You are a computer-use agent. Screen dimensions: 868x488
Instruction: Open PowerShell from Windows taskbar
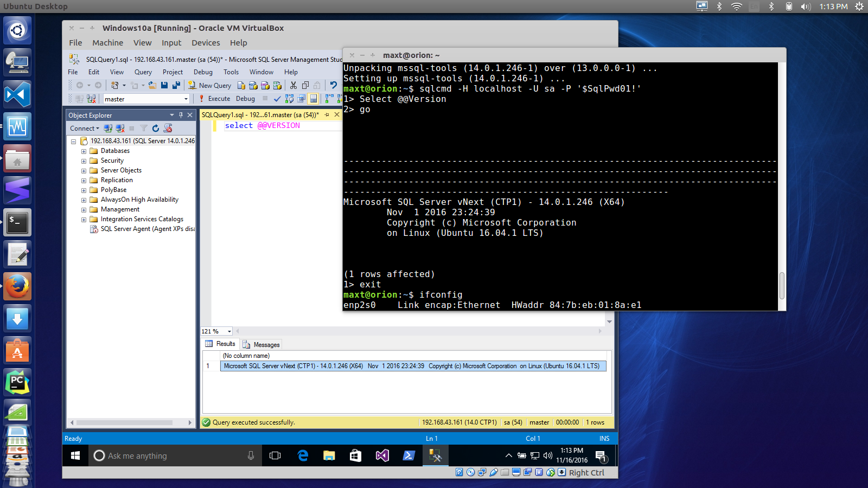[x=409, y=455]
